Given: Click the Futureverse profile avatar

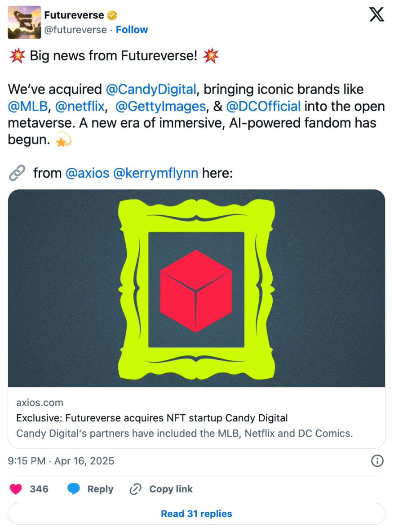Looking at the screenshot, I should tap(25, 22).
